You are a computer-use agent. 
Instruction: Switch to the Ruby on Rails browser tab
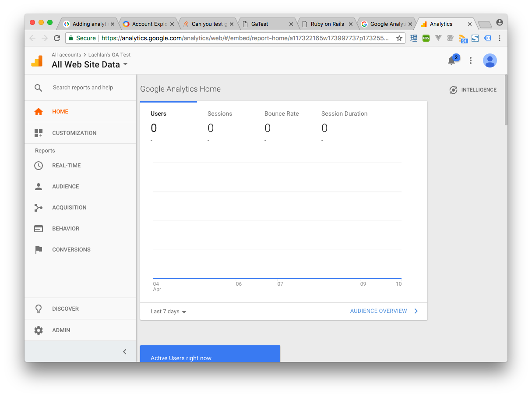pos(327,24)
